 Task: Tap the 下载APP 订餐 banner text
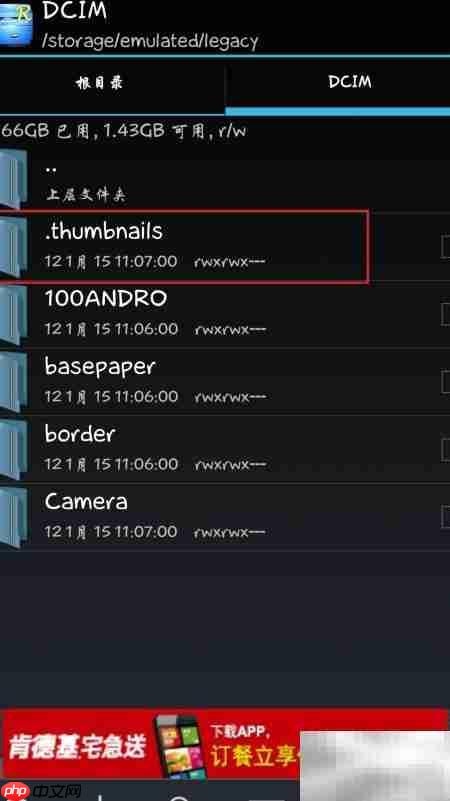254,747
